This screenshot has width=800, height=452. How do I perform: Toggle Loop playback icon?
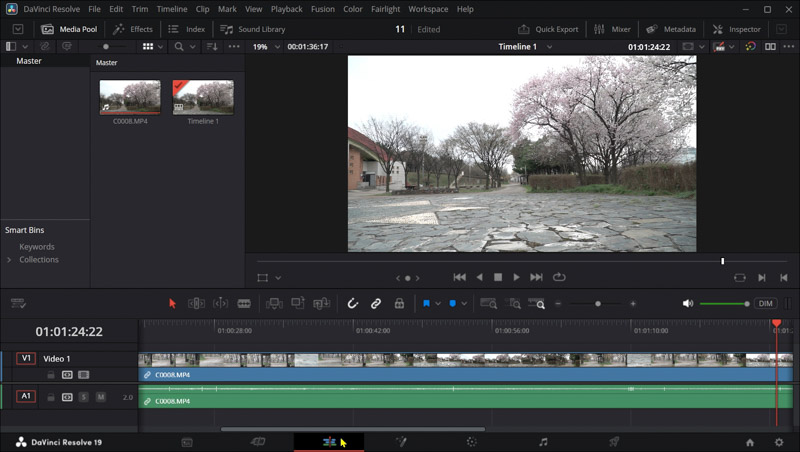click(559, 277)
